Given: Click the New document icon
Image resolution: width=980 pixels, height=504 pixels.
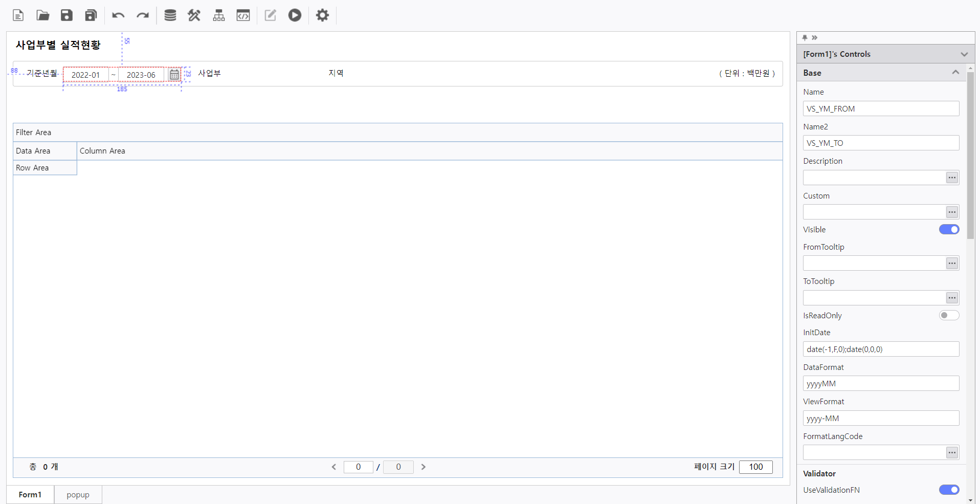Looking at the screenshot, I should click(x=18, y=15).
